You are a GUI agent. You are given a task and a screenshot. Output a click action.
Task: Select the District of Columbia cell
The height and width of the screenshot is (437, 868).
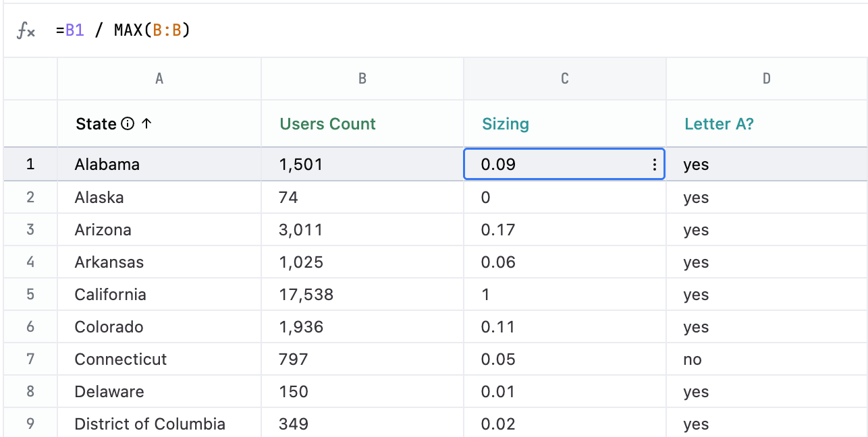click(x=150, y=424)
